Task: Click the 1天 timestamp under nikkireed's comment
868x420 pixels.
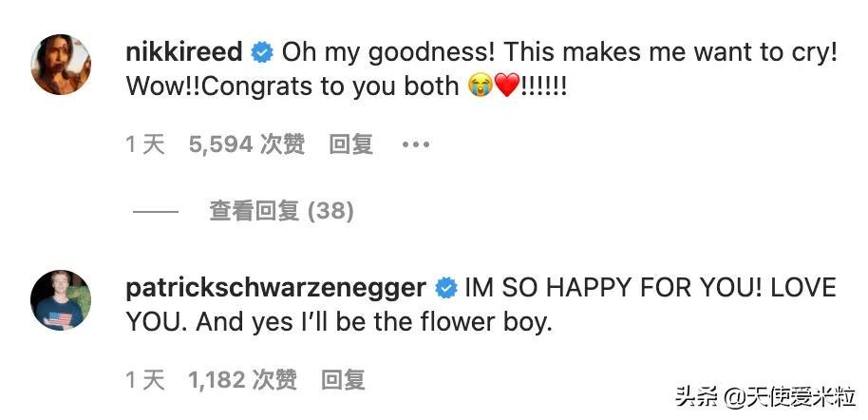Action: (x=144, y=144)
